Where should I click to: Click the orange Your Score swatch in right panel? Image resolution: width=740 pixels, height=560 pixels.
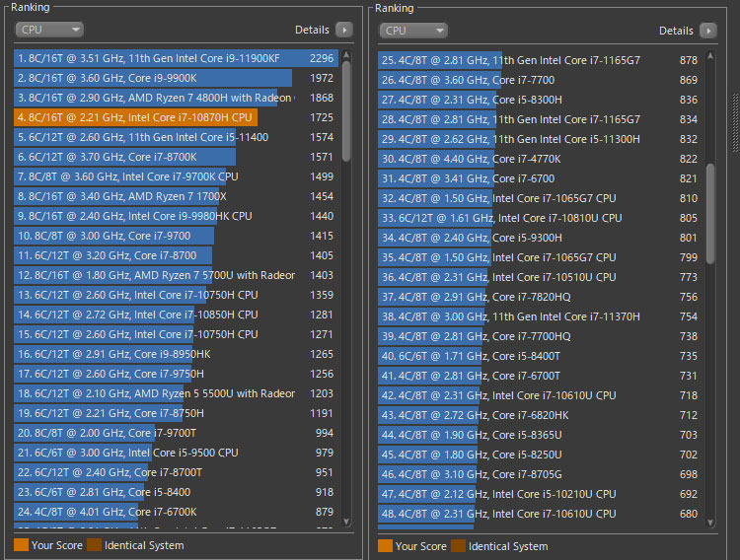coord(385,546)
